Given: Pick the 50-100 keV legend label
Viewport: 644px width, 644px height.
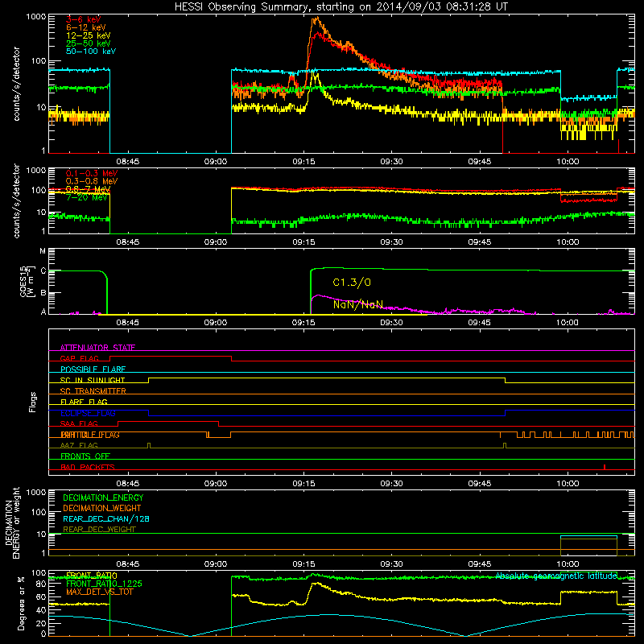Looking at the screenshot, I should coord(91,51).
